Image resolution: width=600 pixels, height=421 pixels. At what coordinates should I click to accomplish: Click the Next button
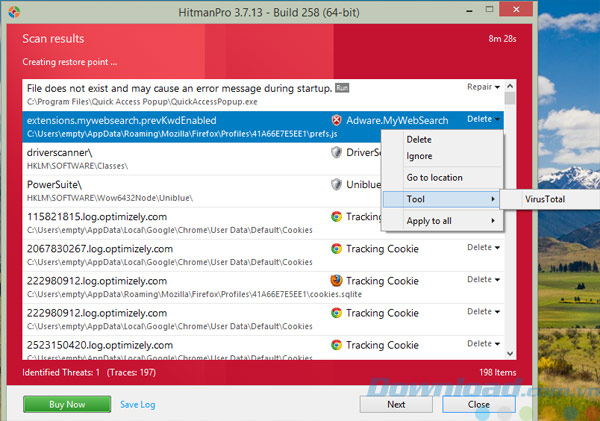[x=396, y=404]
